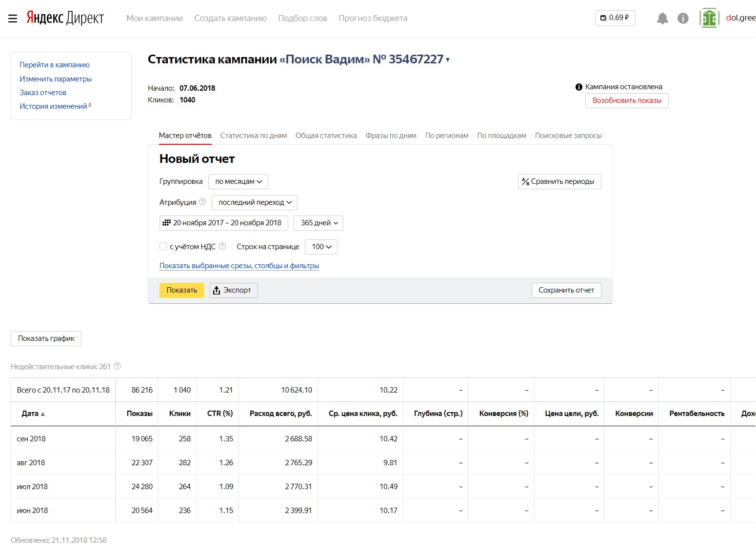Go to Мои кампании
The width and height of the screenshot is (756, 553).
155,19
